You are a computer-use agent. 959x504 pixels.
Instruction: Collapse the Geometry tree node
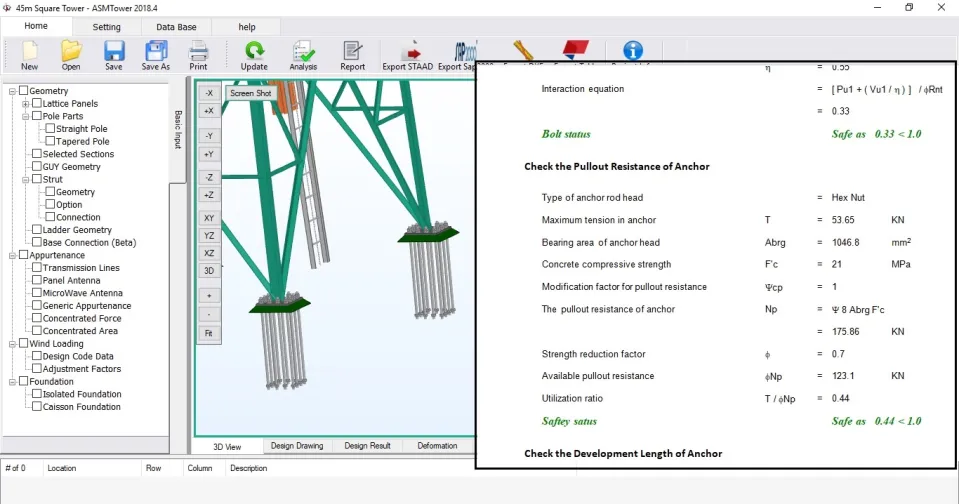(12, 91)
